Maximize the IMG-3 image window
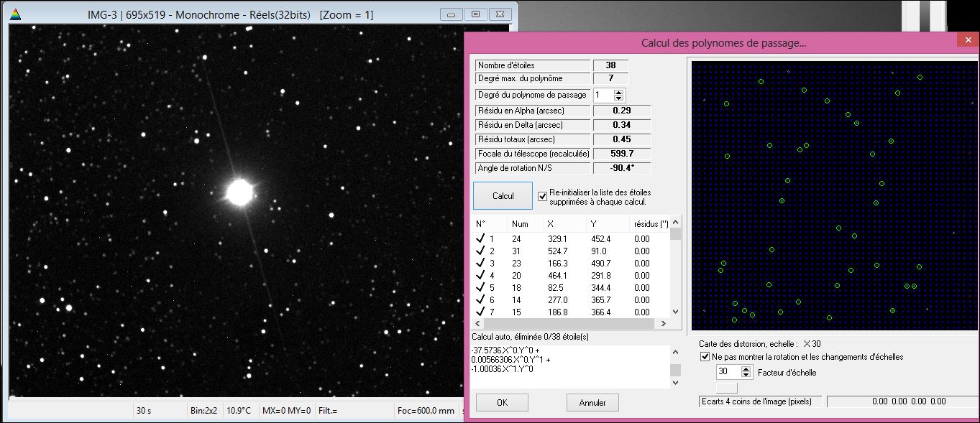Viewport: 980px width, 423px height. point(475,14)
